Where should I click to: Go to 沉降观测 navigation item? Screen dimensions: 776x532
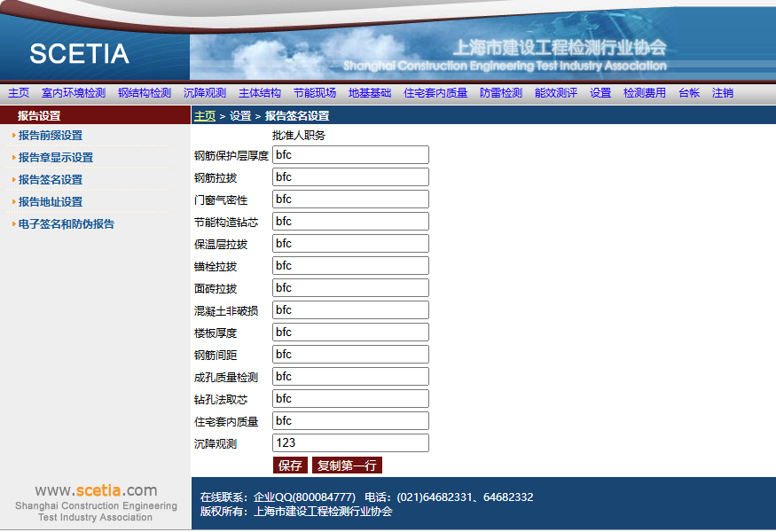click(x=205, y=93)
